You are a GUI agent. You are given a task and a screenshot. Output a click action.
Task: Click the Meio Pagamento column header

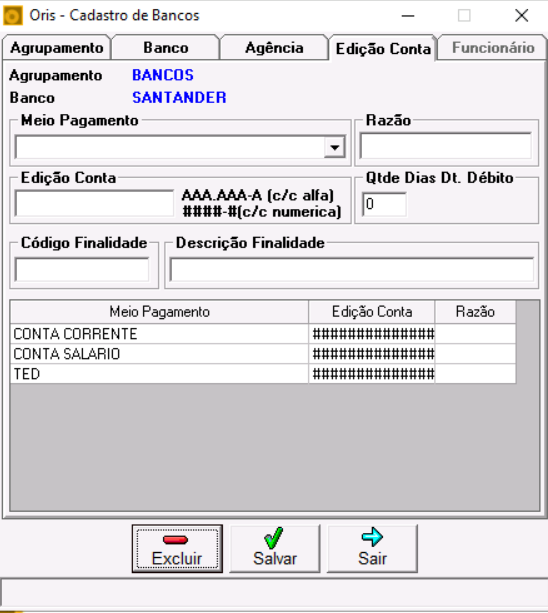[x=159, y=312]
